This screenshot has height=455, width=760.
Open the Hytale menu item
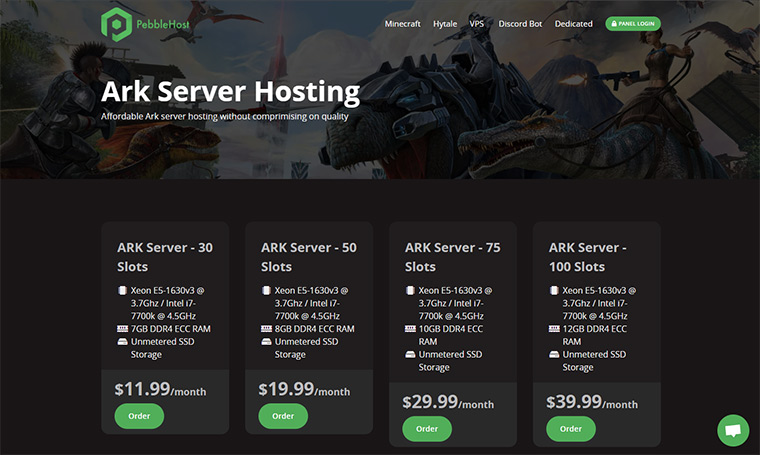pyautogui.click(x=445, y=24)
